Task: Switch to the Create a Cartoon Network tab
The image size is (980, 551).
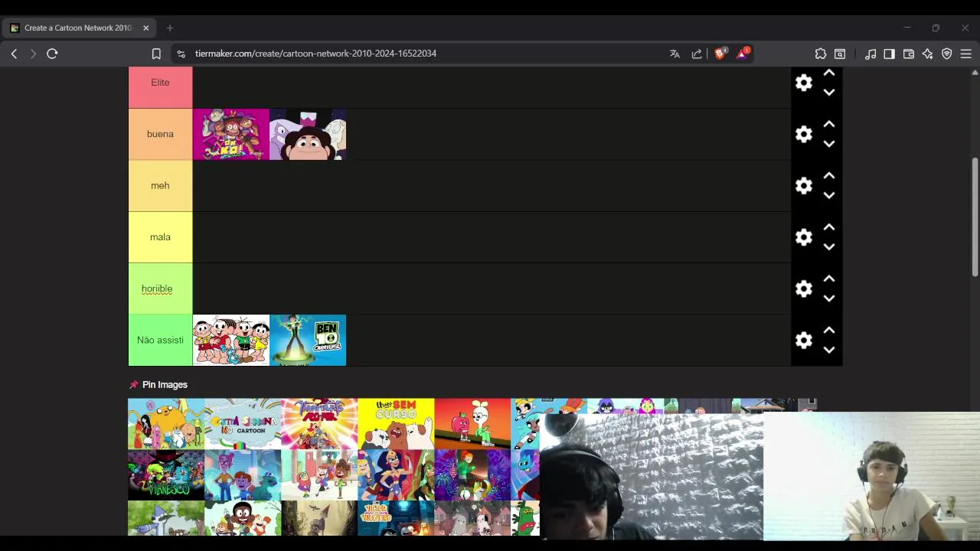Action: coord(78,28)
